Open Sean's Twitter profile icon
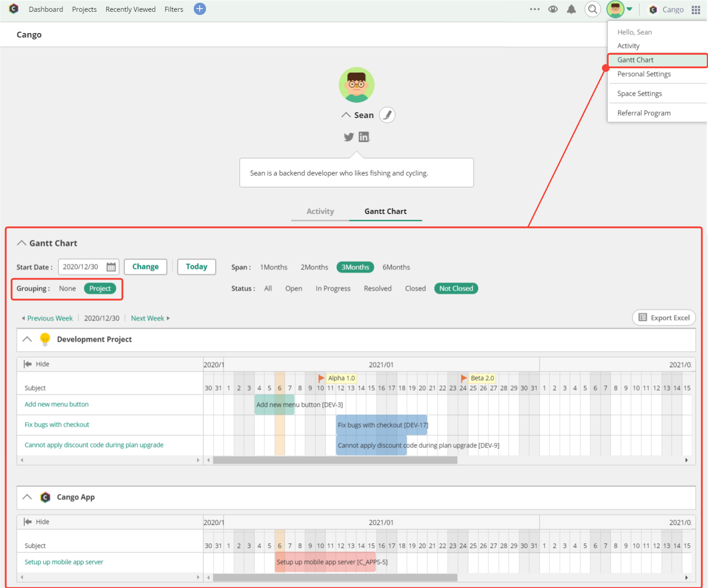The width and height of the screenshot is (708, 588). pyautogui.click(x=349, y=137)
